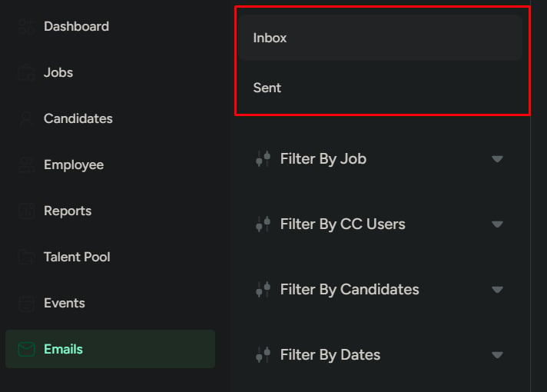Click the Filter By Dates label
This screenshot has height=392, width=547.
coord(330,355)
